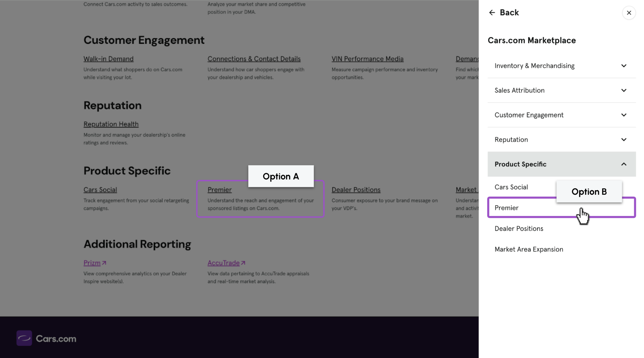Image resolution: width=644 pixels, height=358 pixels.
Task: Expand Reputation accordion in panel
Action: pyautogui.click(x=561, y=140)
